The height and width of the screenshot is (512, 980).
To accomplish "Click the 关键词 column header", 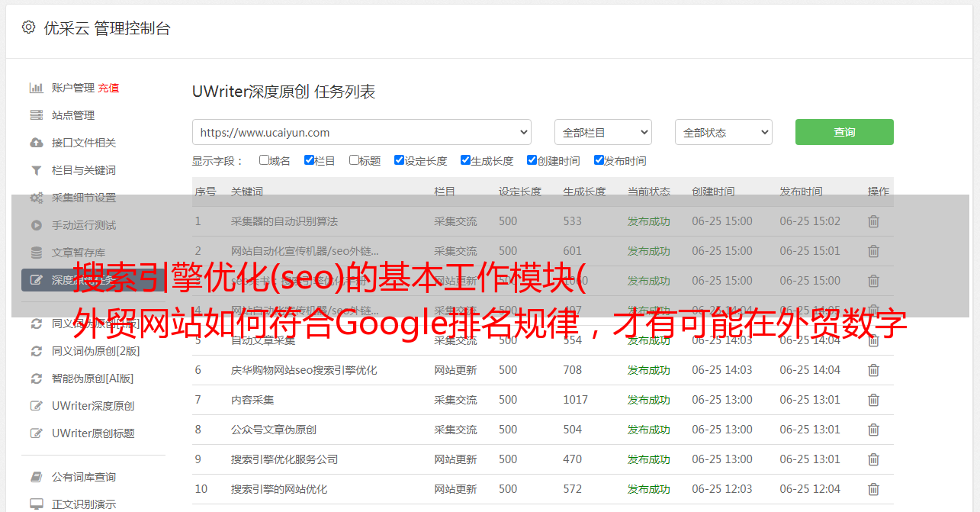I will coord(247,192).
